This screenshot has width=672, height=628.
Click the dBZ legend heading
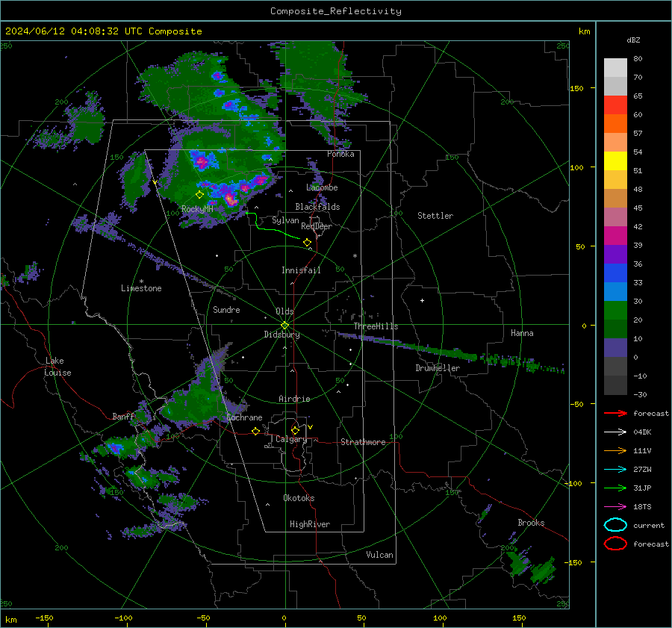633,40
